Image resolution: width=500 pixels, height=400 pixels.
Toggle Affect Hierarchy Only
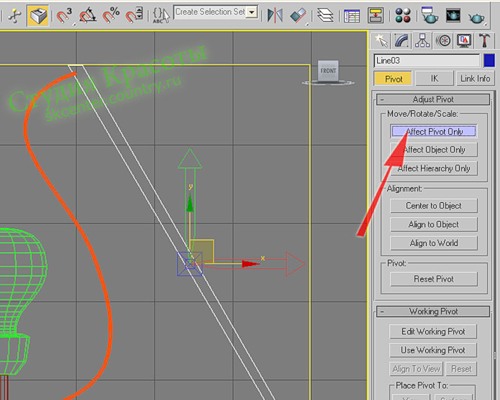pyautogui.click(x=434, y=168)
